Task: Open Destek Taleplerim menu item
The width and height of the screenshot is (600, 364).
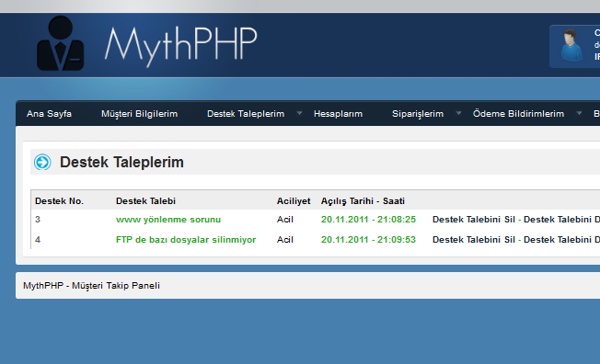Action: 246,114
